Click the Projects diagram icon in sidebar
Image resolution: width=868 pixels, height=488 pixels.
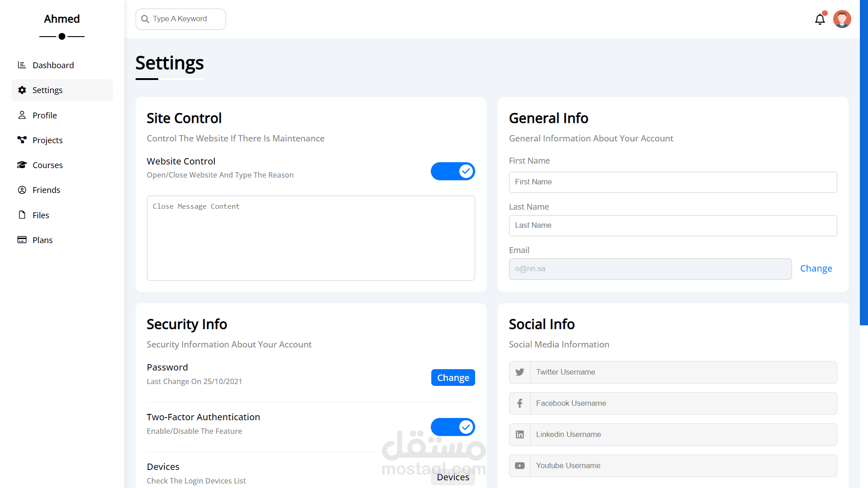pos(22,140)
